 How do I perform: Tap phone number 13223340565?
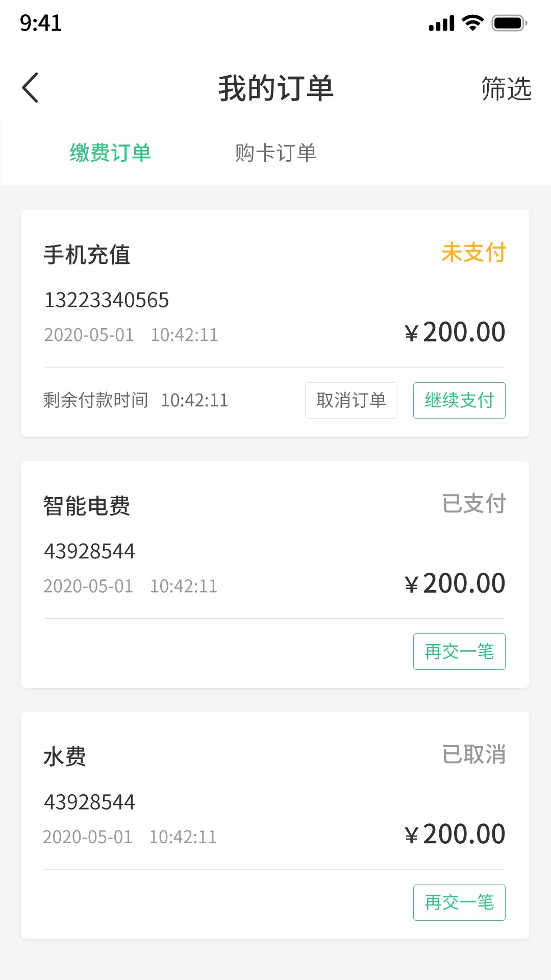[x=107, y=300]
